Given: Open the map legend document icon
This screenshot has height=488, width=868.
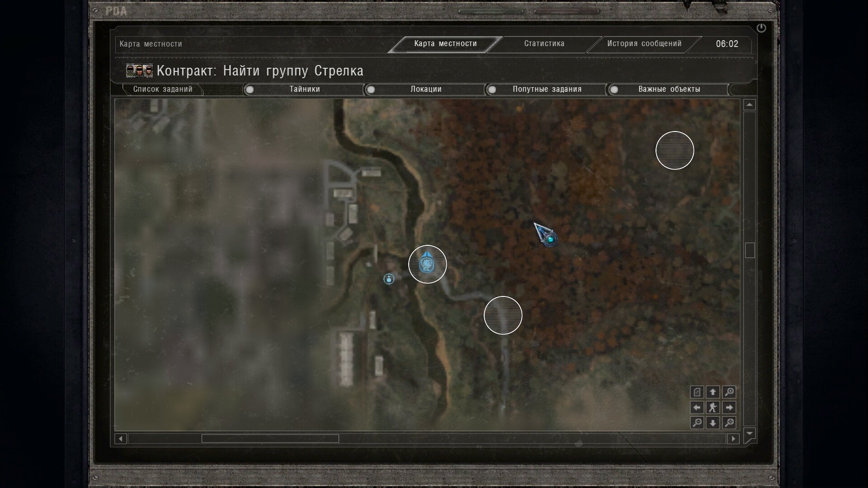Looking at the screenshot, I should point(697,392).
